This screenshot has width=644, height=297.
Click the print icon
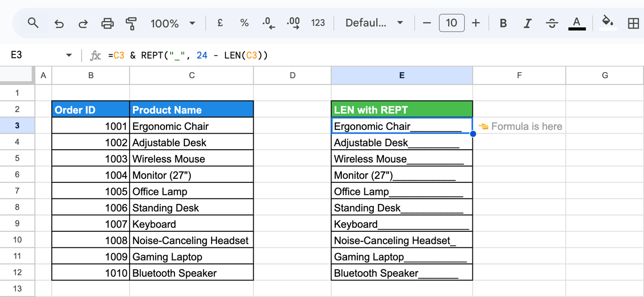107,23
